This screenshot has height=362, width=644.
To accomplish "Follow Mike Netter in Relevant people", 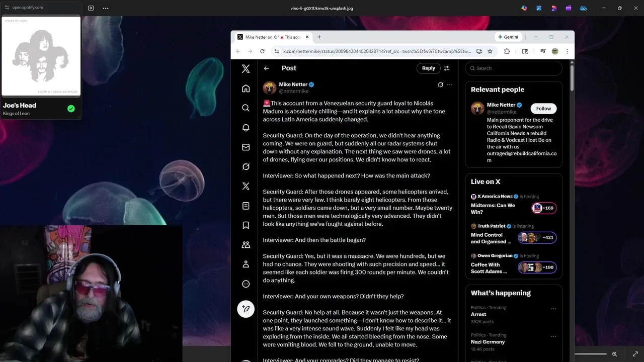I will click(543, 108).
